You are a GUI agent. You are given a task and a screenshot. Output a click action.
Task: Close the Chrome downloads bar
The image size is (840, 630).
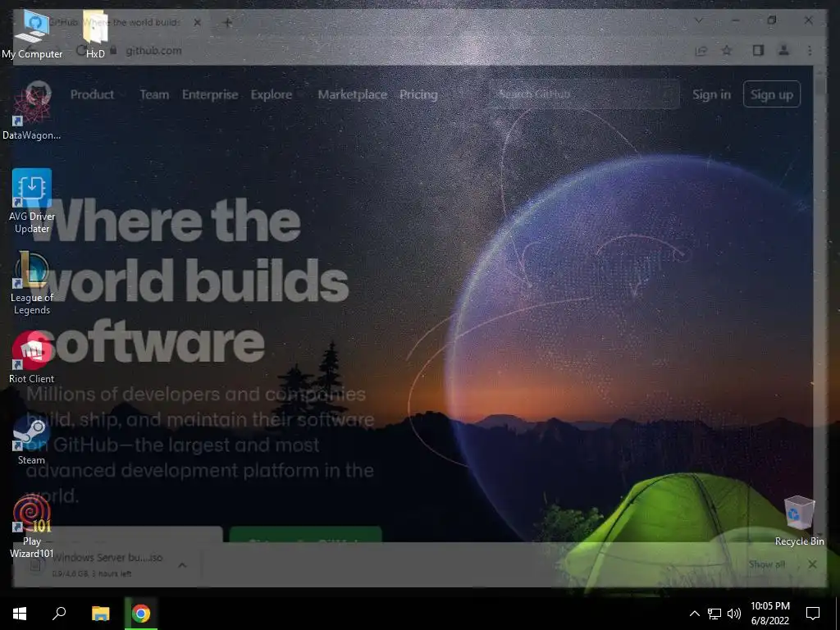point(812,564)
